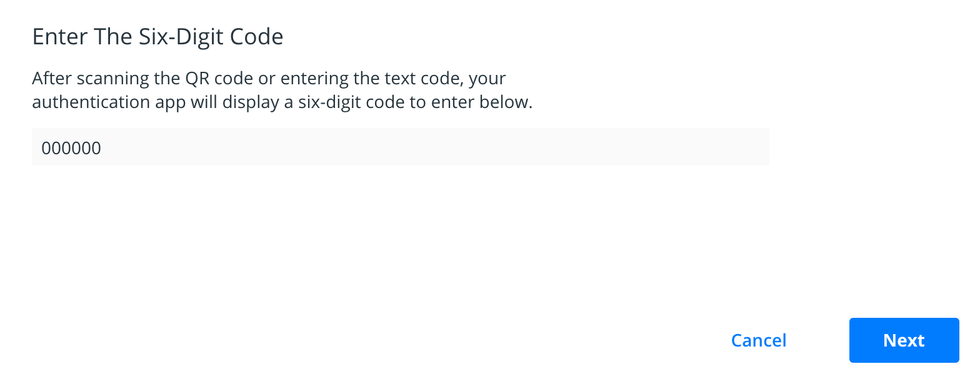
Task: Click the sentence mentioning authentication app
Action: pos(281,101)
